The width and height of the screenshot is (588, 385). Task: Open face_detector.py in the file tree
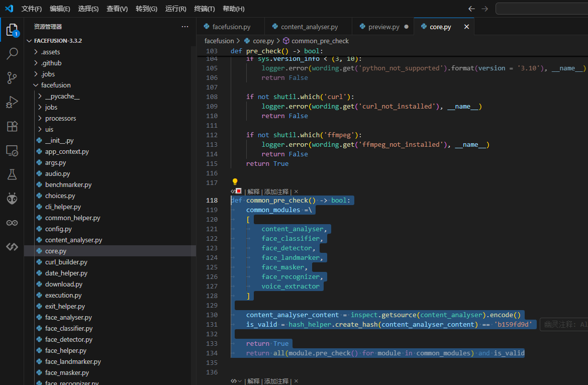tap(68, 340)
